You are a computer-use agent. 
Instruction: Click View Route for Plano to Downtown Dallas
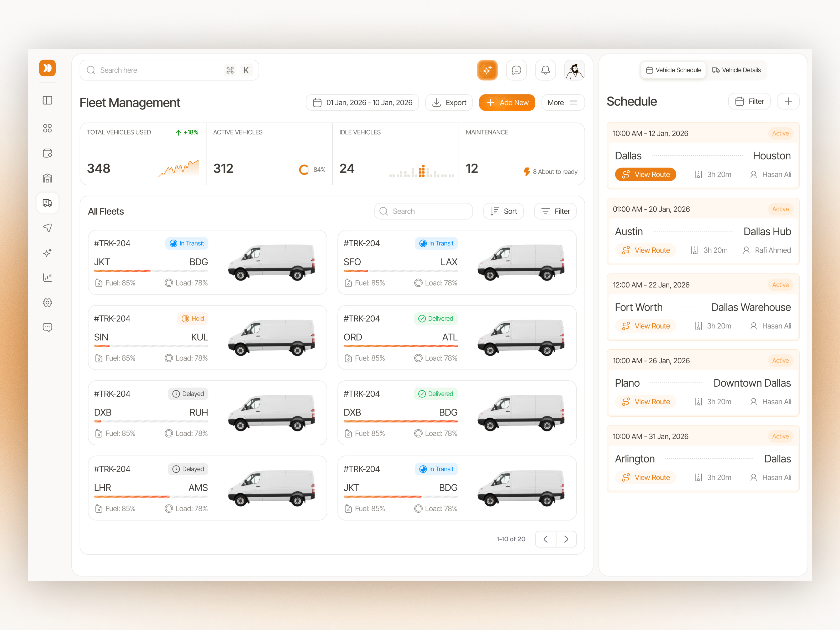click(x=645, y=402)
